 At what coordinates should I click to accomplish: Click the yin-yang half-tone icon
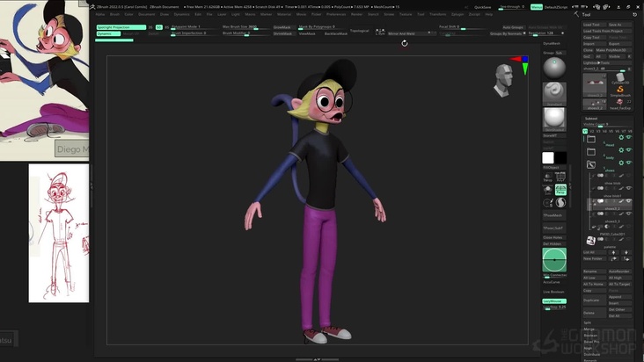click(560, 202)
